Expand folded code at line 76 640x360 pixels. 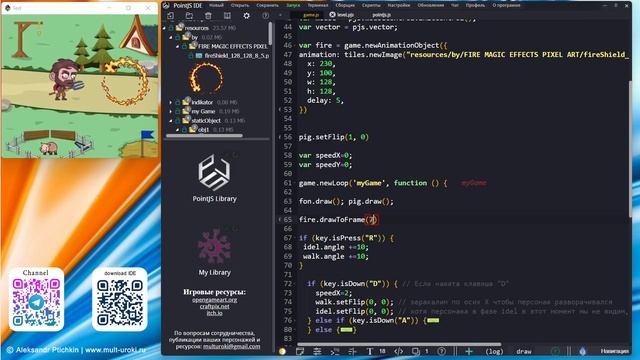(433, 320)
